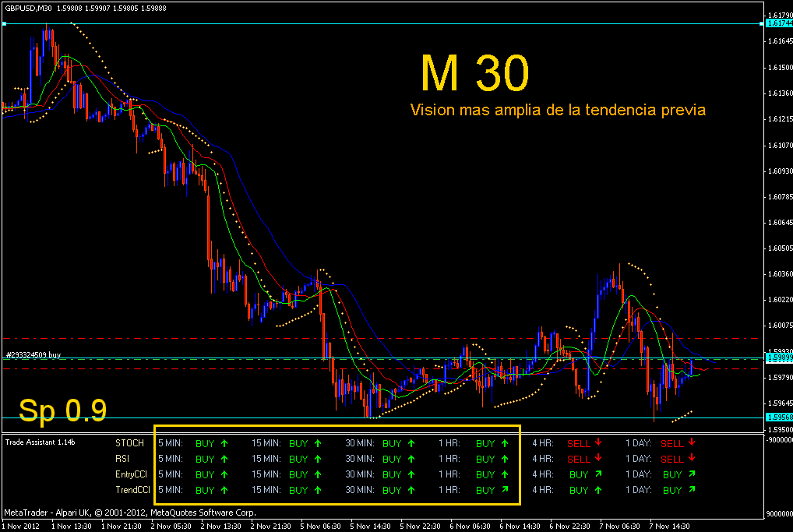The width and height of the screenshot is (793, 532).
Task: Click the TrendCCI 1 HR diagonal green arrow
Action: [505, 489]
